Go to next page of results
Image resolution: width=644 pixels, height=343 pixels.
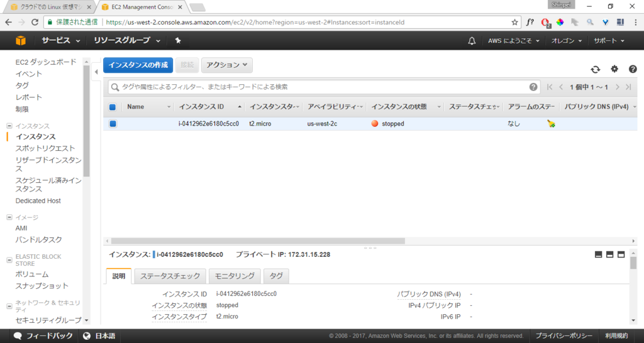pyautogui.click(x=617, y=87)
